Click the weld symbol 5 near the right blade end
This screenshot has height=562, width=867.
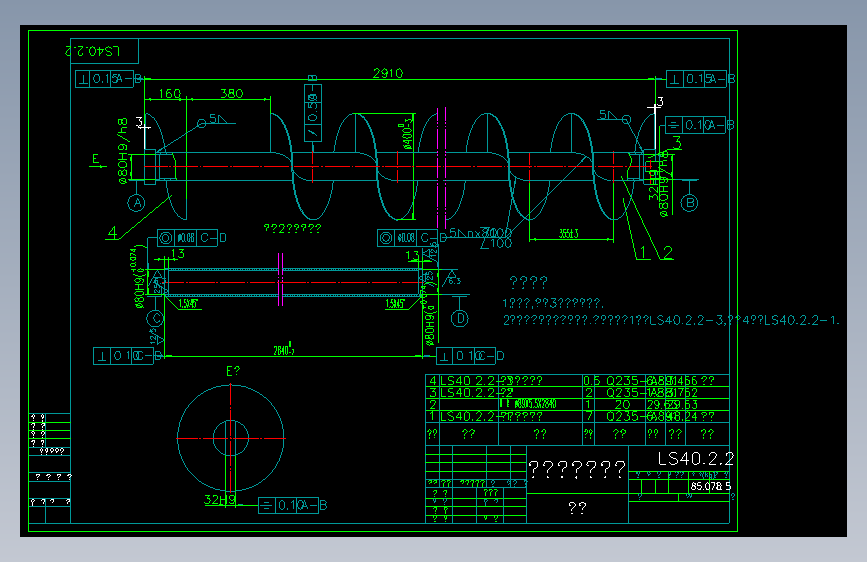(615, 116)
